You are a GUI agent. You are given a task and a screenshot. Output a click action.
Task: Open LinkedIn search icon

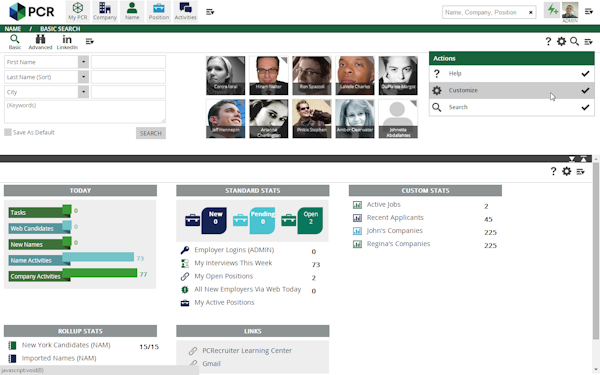(67, 42)
